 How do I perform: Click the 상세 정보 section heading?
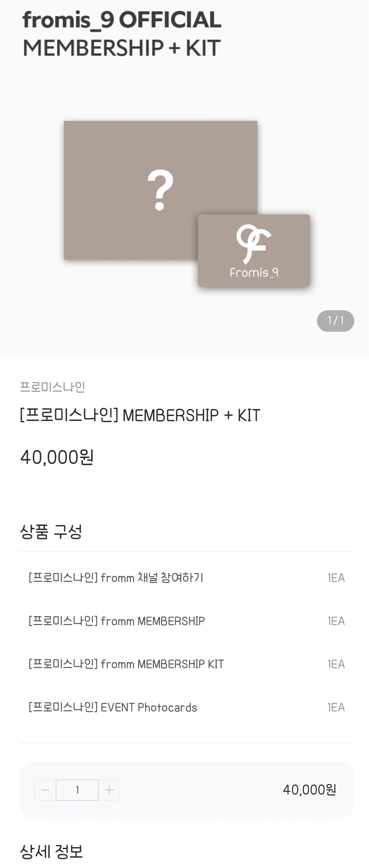coord(52,851)
